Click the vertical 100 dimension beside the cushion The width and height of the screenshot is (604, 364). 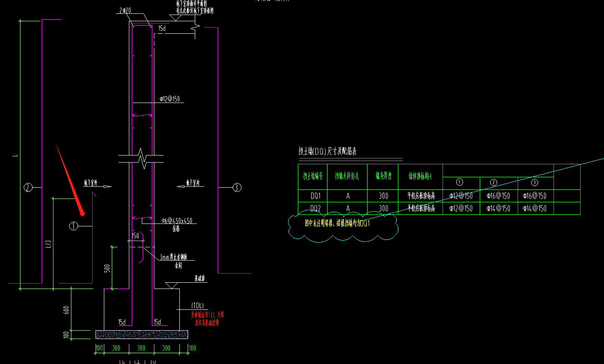pos(66,335)
